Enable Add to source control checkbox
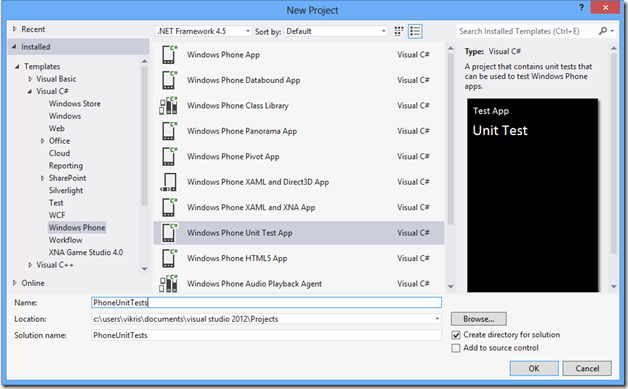Image resolution: width=628 pixels, height=389 pixels. 456,348
